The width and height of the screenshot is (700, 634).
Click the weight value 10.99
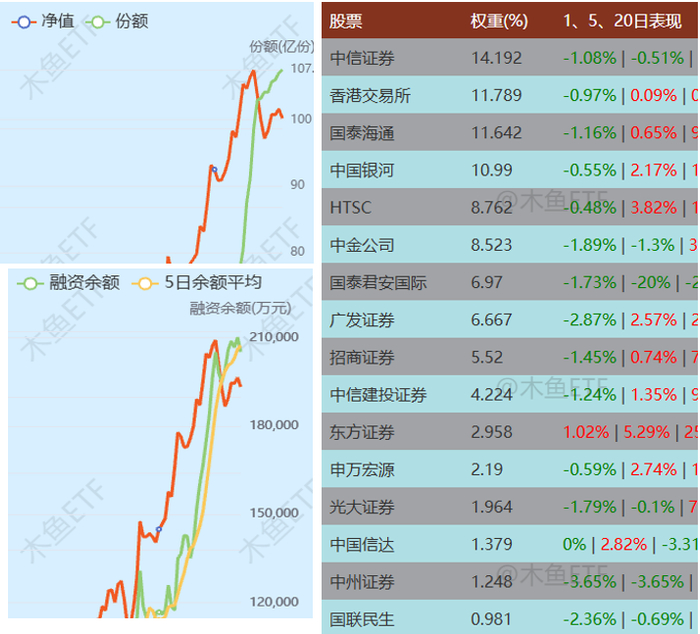pos(492,170)
